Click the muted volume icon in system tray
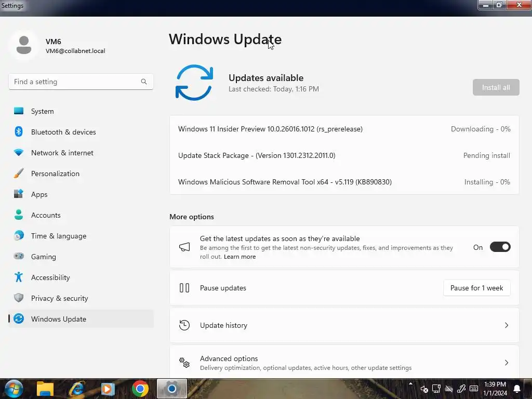This screenshot has width=532, height=399. pos(424,389)
